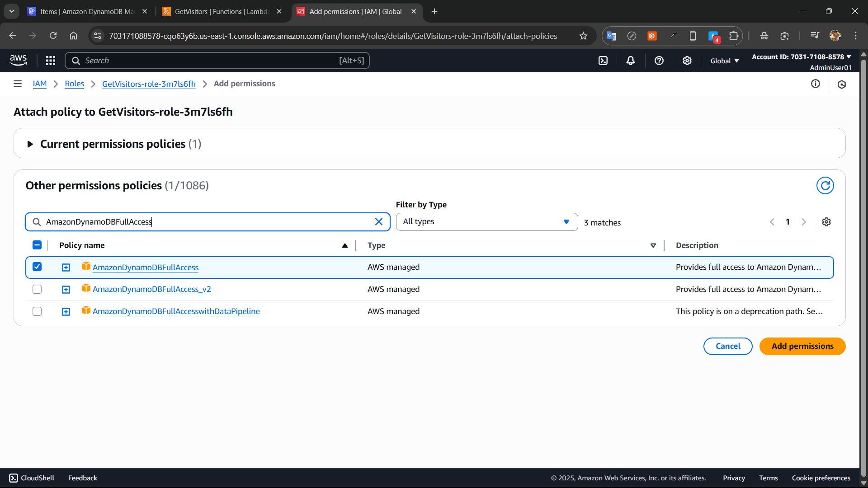The image size is (868, 488).
Task: Close the DynamoDB Items tab
Action: click(x=145, y=11)
